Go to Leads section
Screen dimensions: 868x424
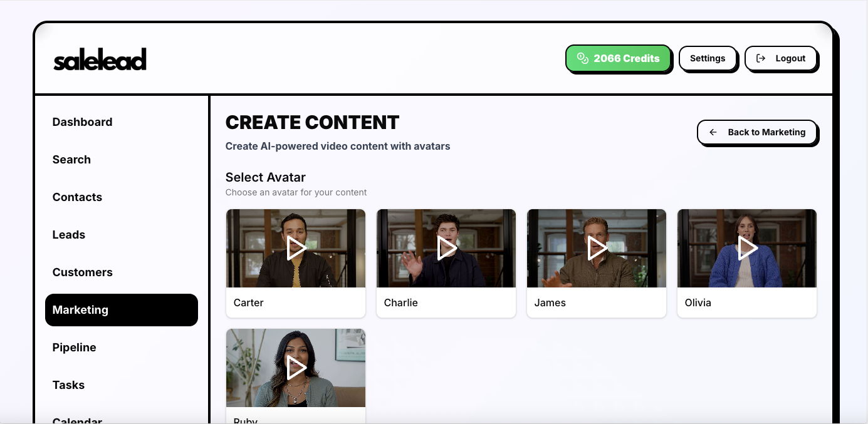(69, 235)
